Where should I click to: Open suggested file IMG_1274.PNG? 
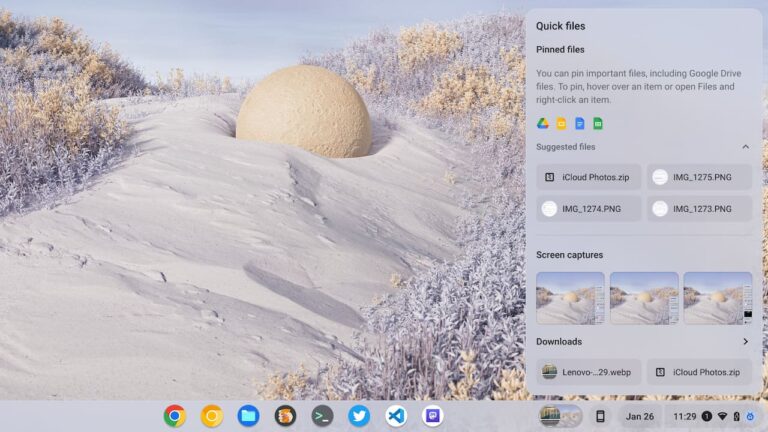point(588,209)
